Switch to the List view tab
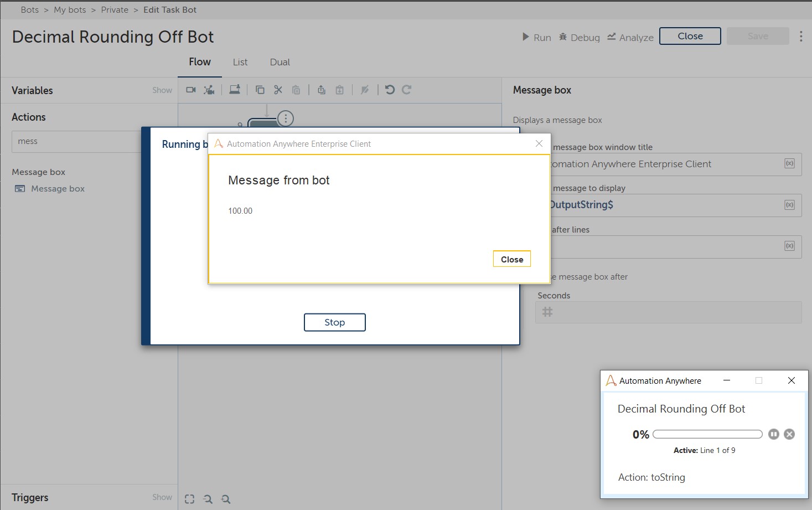The image size is (812, 510). (240, 62)
